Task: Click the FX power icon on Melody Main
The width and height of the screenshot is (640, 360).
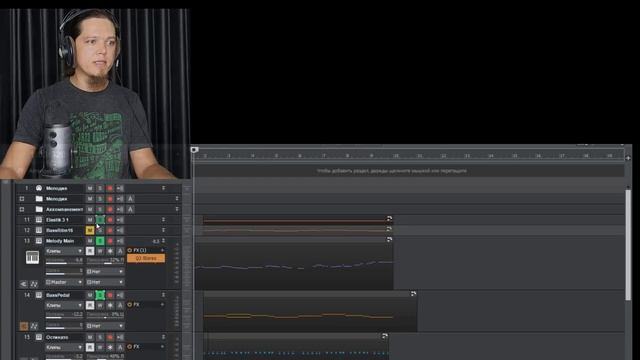Action: [x=130, y=250]
